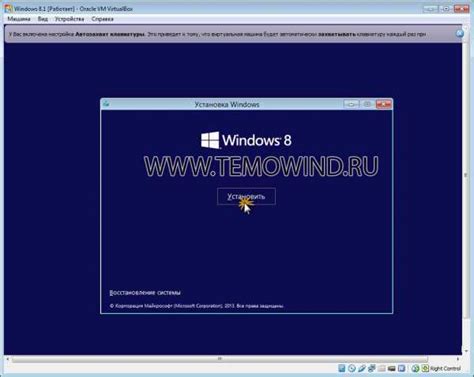Click the black display status icon
The width and height of the screenshot is (474, 377).
point(392,369)
